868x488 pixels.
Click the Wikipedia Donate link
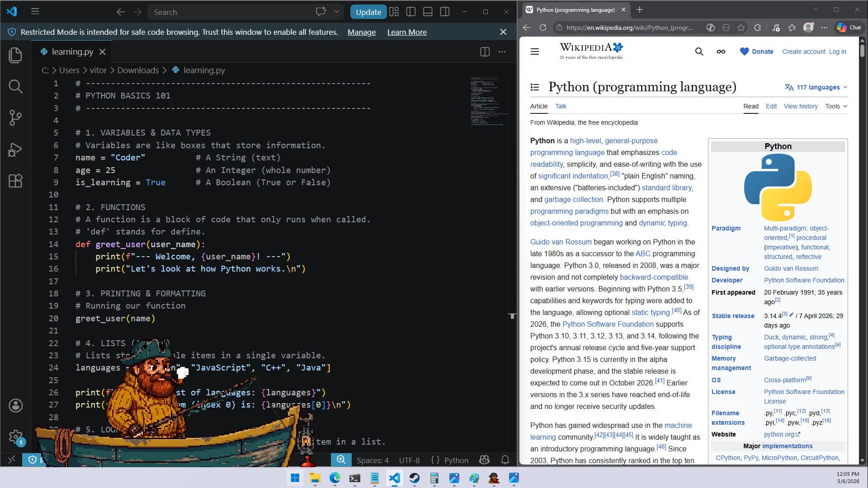point(757,52)
